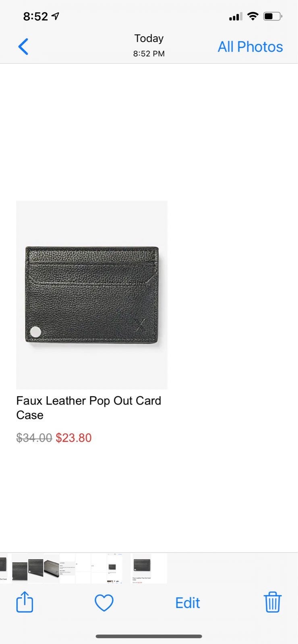Select the phone screenshot thumbnail with photo row
The image size is (298, 644).
pyautogui.click(x=114, y=568)
